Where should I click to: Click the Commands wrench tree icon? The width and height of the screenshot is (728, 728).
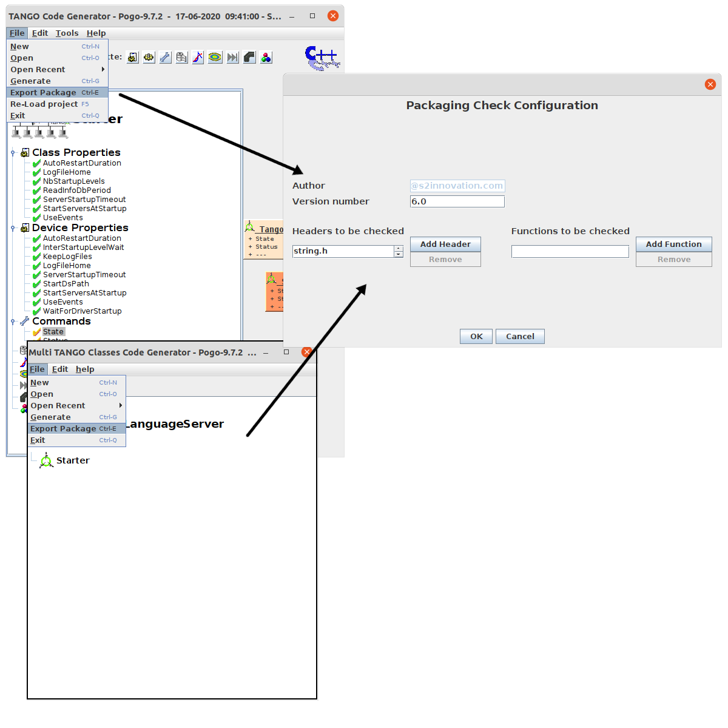25,321
